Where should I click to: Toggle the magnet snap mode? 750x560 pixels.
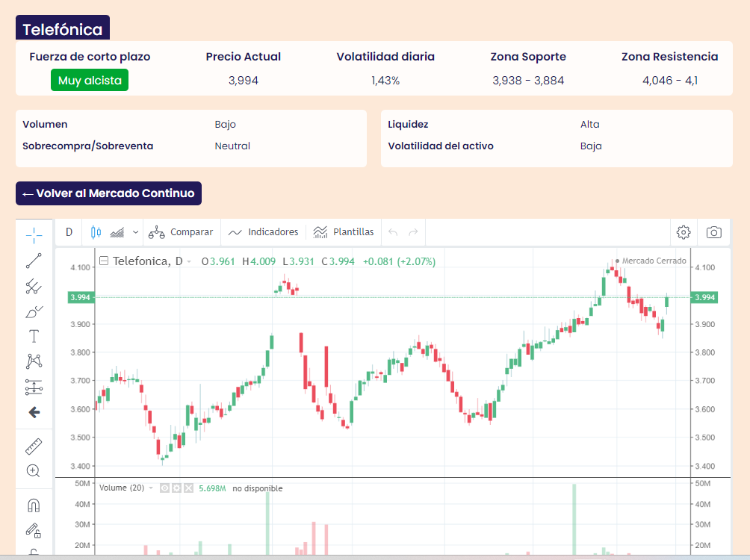tap(34, 505)
